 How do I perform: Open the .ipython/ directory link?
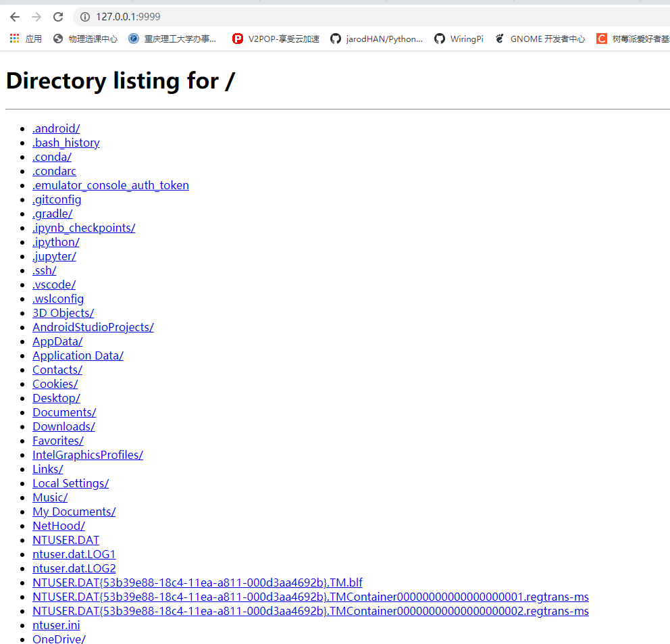(x=56, y=242)
